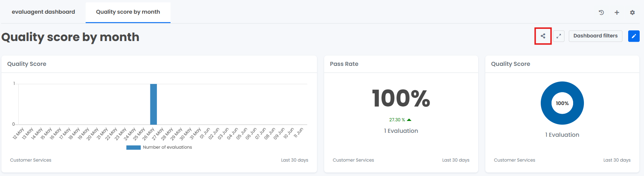Expand dashboard to fullscreen view
The image size is (644, 176).
tap(559, 36)
